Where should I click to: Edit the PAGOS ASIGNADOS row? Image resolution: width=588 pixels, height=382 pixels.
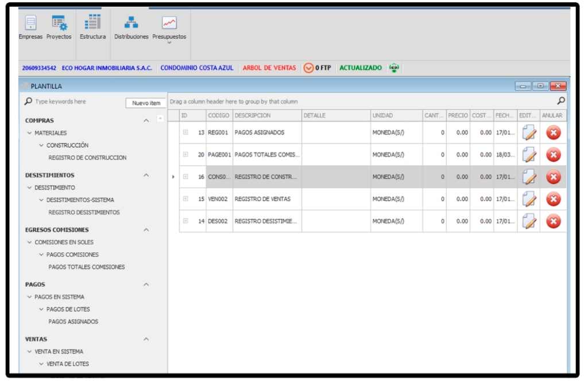pyautogui.click(x=529, y=132)
